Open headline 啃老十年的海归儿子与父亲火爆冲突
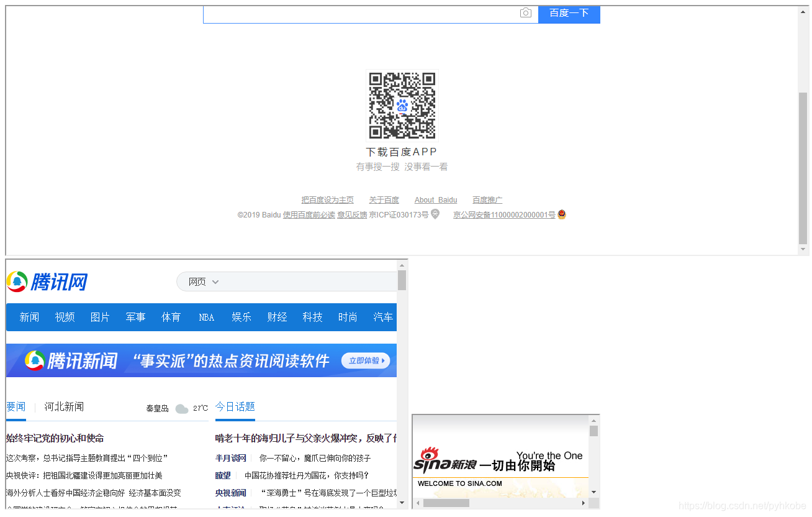 point(306,439)
